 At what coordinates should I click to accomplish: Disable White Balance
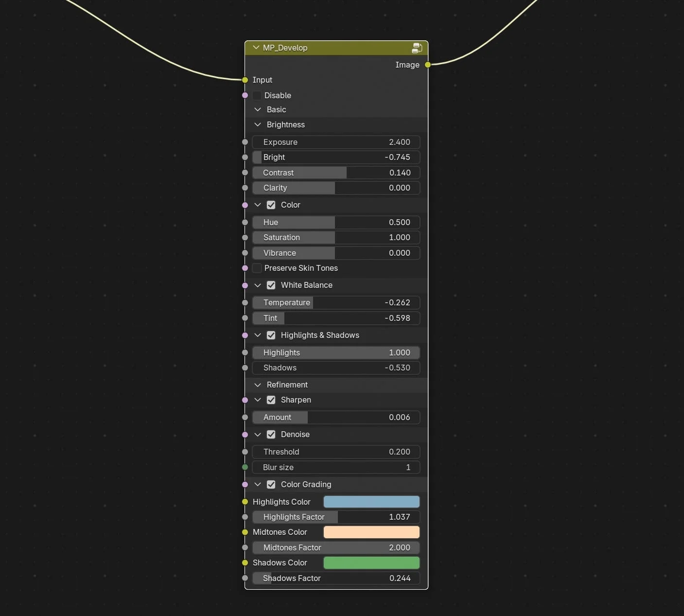point(271,285)
